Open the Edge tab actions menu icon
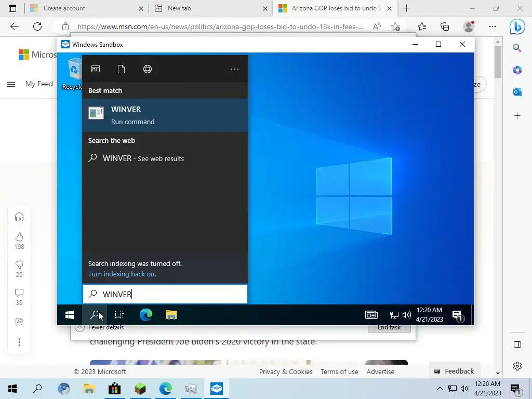532x399 pixels. (12, 8)
